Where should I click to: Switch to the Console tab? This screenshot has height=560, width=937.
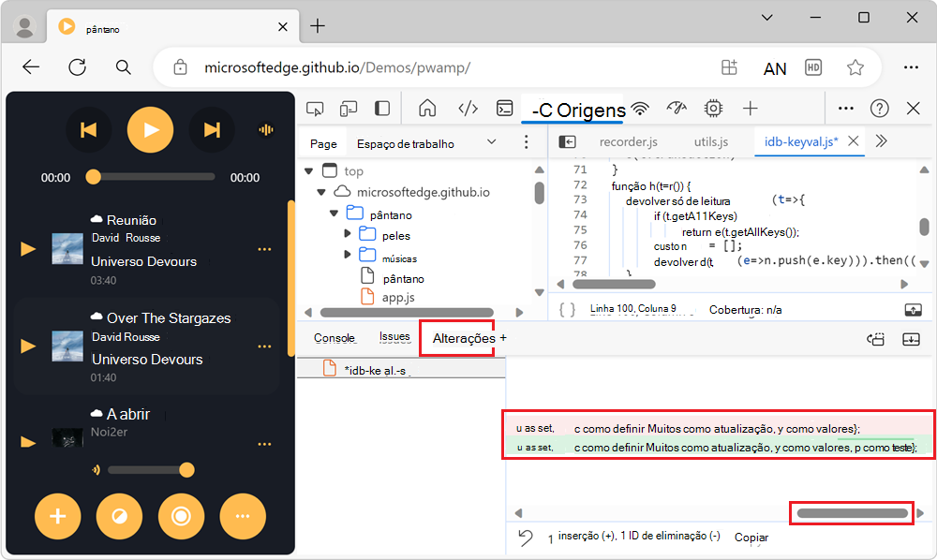[x=334, y=337]
